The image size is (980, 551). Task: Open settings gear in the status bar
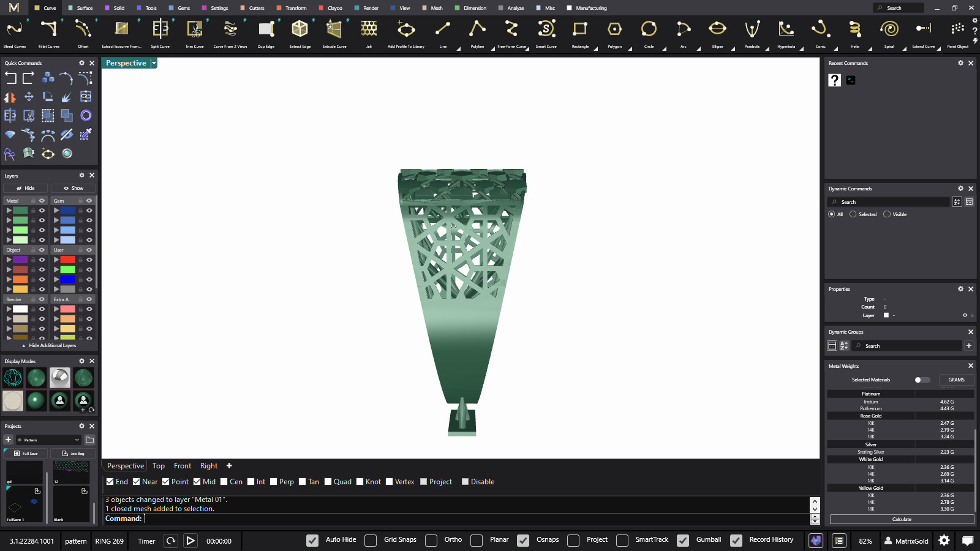pyautogui.click(x=944, y=541)
